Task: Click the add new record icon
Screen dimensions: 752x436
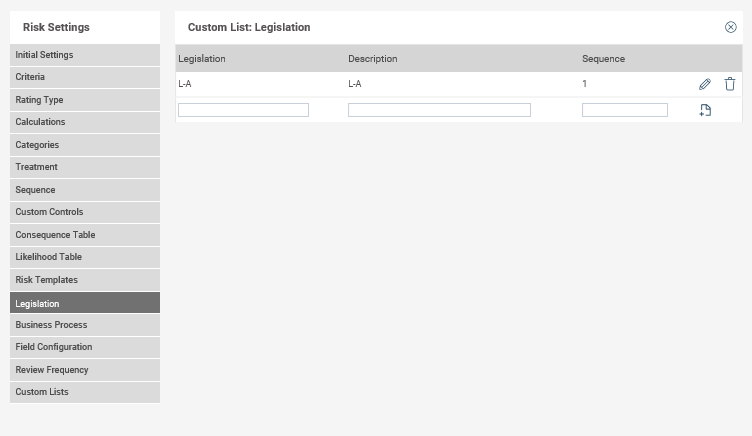Action: (705, 110)
